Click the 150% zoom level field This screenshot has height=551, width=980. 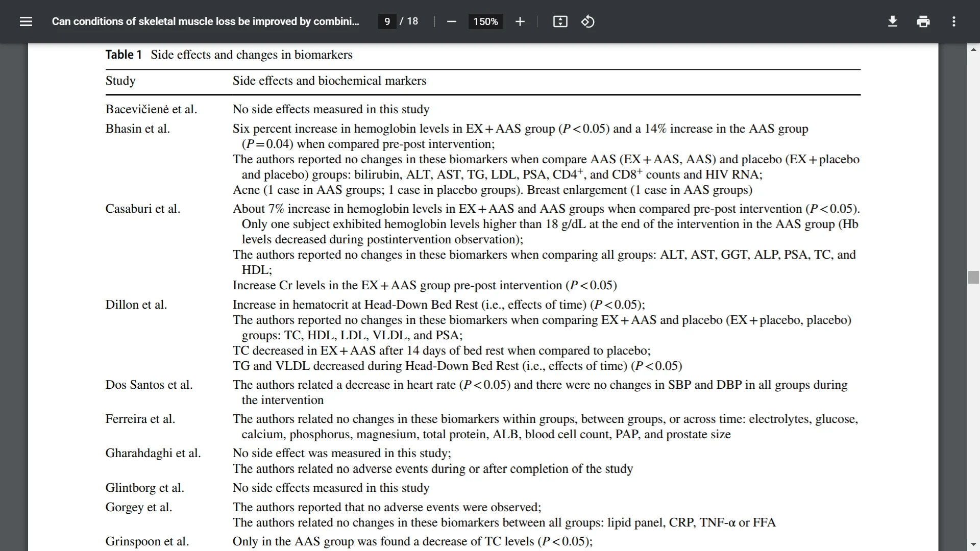[485, 21]
